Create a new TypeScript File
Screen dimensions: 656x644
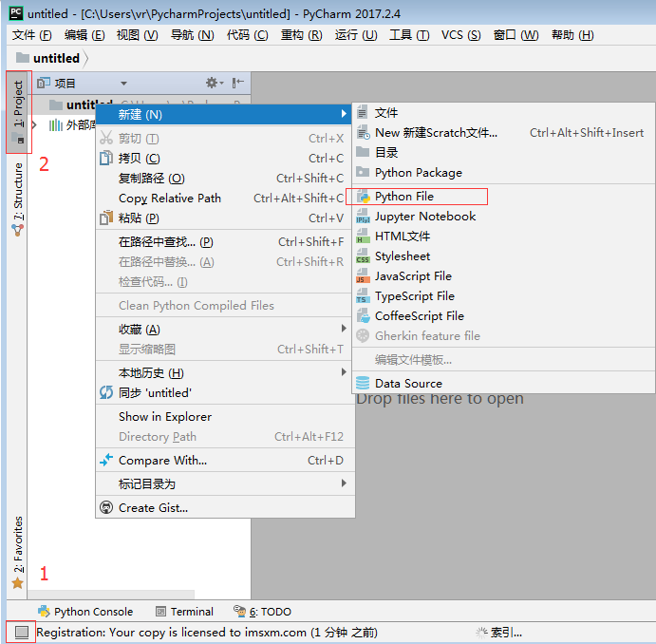(503, 295)
